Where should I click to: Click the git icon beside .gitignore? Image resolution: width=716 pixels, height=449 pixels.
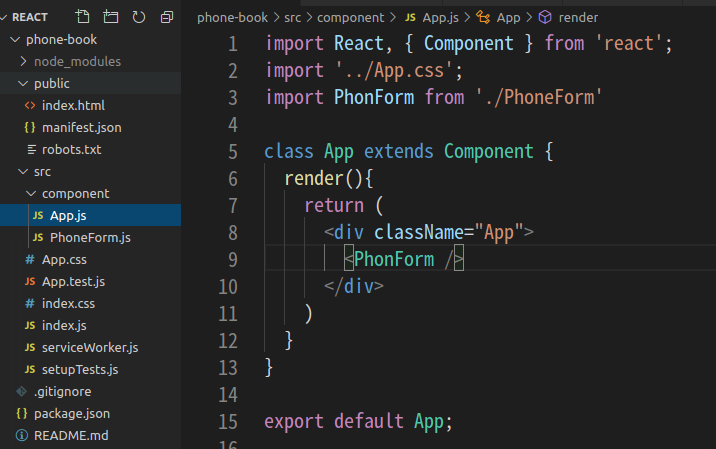tap(21, 391)
